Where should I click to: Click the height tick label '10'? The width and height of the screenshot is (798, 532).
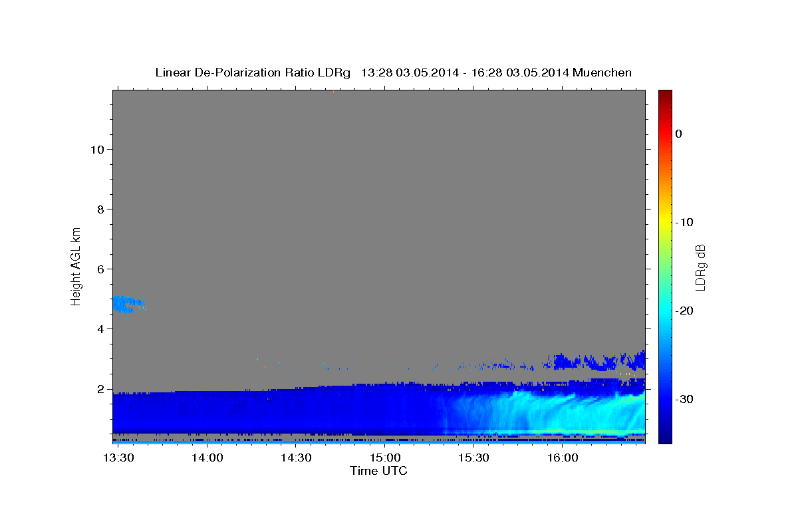tap(97, 149)
